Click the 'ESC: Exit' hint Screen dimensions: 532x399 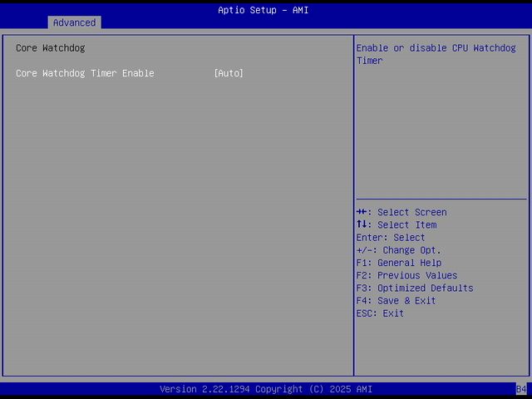click(x=380, y=313)
